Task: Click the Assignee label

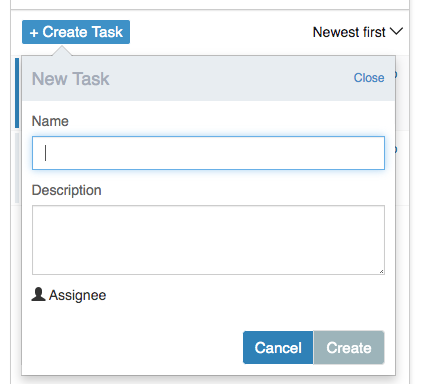Action: pyautogui.click(x=77, y=295)
